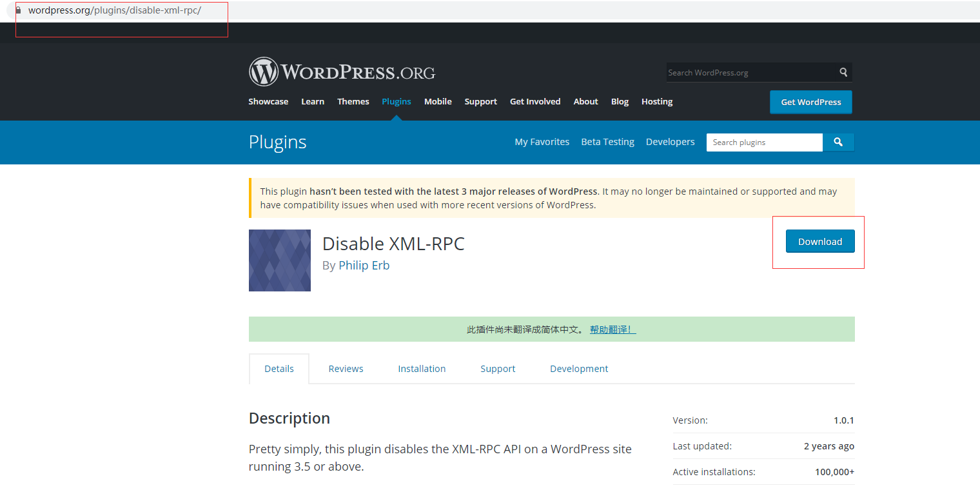Switch to the Installation tab
The image size is (980, 490).
coord(422,369)
